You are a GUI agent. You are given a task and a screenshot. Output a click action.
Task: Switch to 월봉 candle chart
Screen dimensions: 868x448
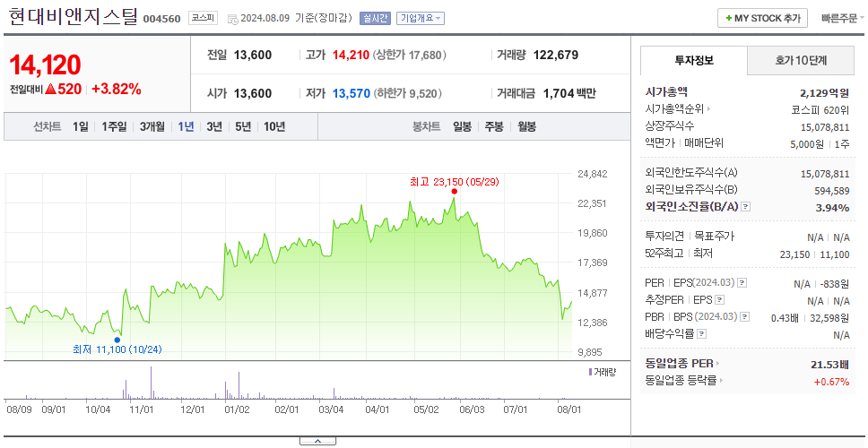tap(527, 126)
